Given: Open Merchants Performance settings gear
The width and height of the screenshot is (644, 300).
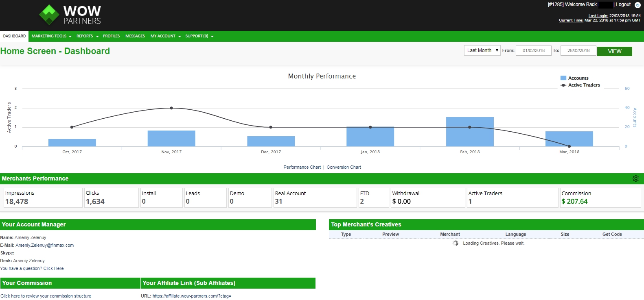Looking at the screenshot, I should (635, 178).
